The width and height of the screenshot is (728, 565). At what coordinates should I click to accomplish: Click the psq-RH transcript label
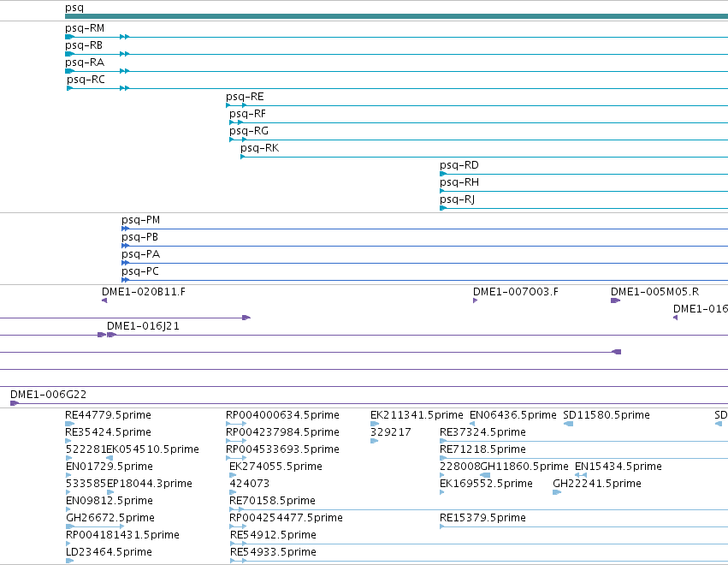[459, 182]
